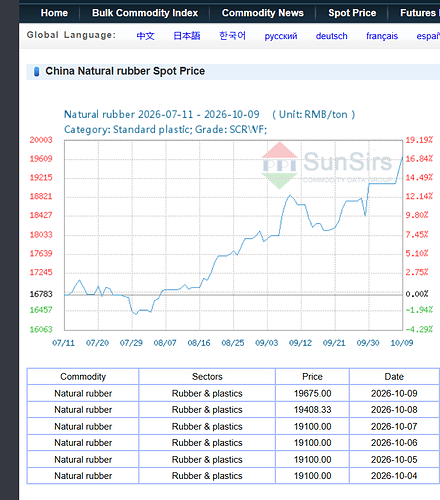Image resolution: width=440 pixels, height=500 pixels.
Task: Open the Futures menu item
Action: (x=420, y=13)
